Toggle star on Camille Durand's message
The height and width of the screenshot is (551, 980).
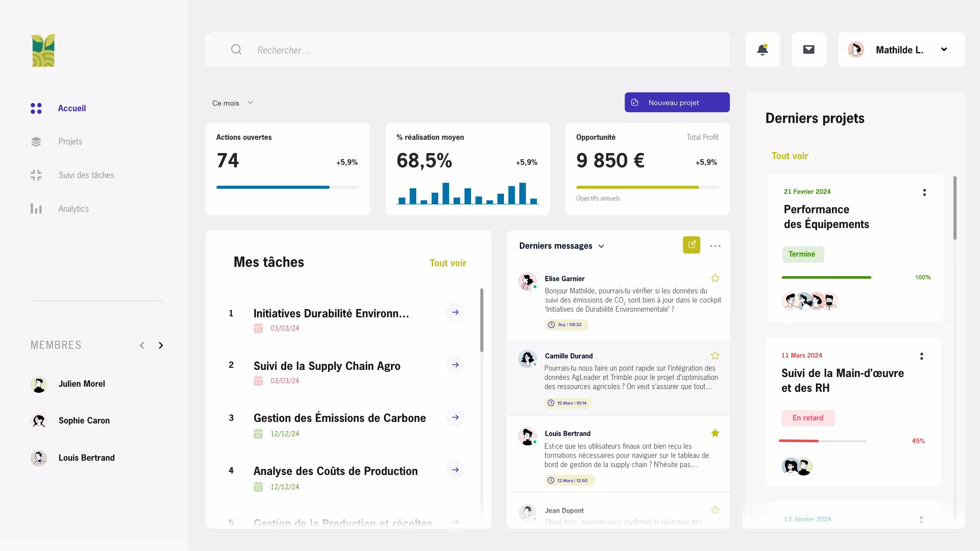tap(715, 356)
